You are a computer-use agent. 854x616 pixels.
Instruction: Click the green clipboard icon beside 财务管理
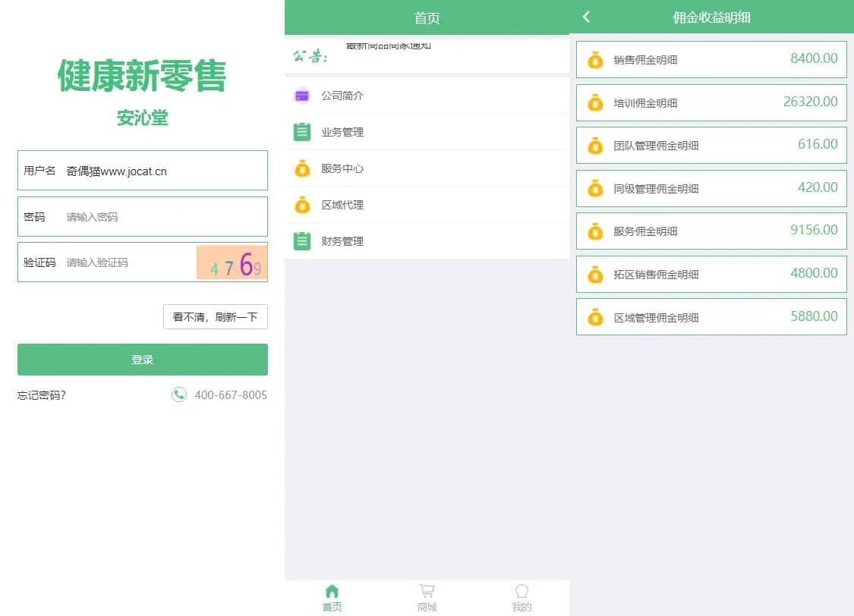pos(301,241)
